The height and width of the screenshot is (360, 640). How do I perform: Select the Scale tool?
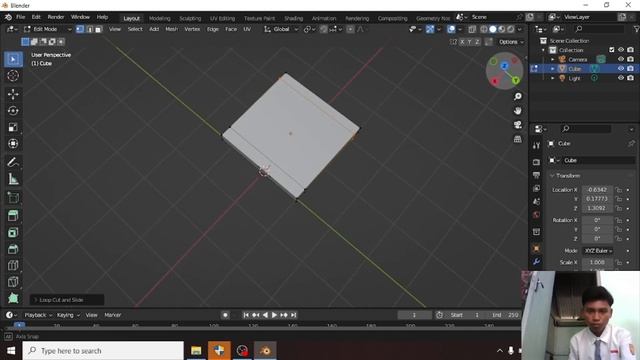(13, 127)
